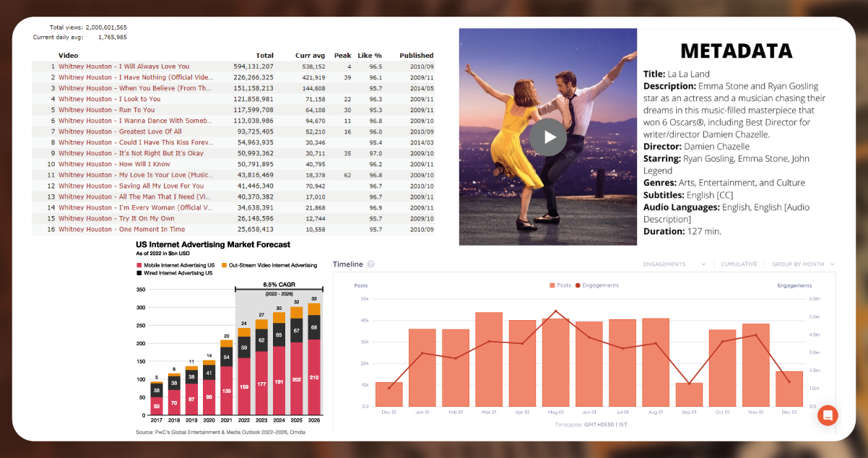Click the Director: Damien Chazelle line

(695, 146)
